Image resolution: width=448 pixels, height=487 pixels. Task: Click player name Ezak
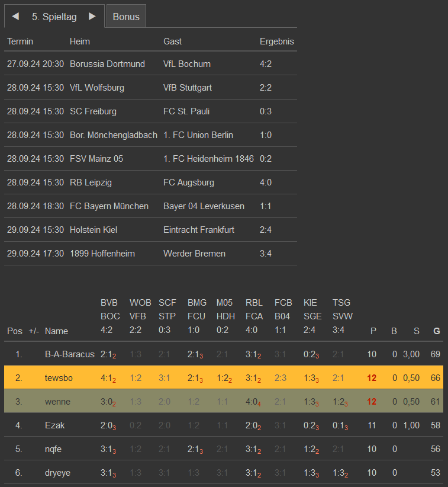[x=55, y=425]
